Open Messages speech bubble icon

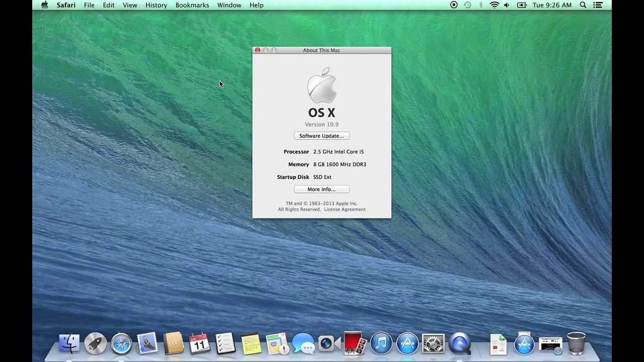pos(303,344)
